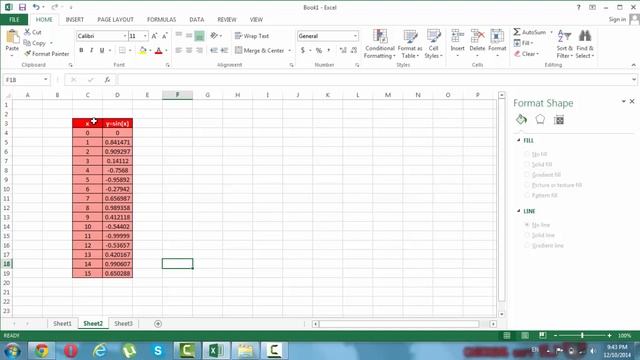Select the Solid fill radio option
640x360 pixels.
(x=527, y=164)
